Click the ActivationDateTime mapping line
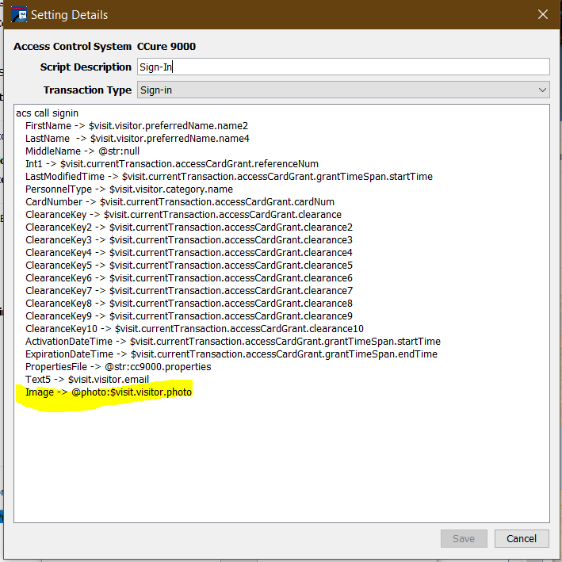The height and width of the screenshot is (562, 562). [x=233, y=342]
